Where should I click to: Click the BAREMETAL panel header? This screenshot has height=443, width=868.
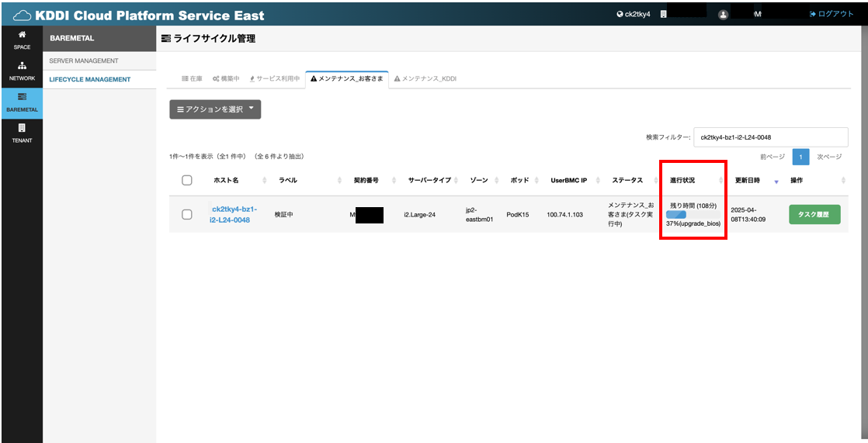[99, 39]
